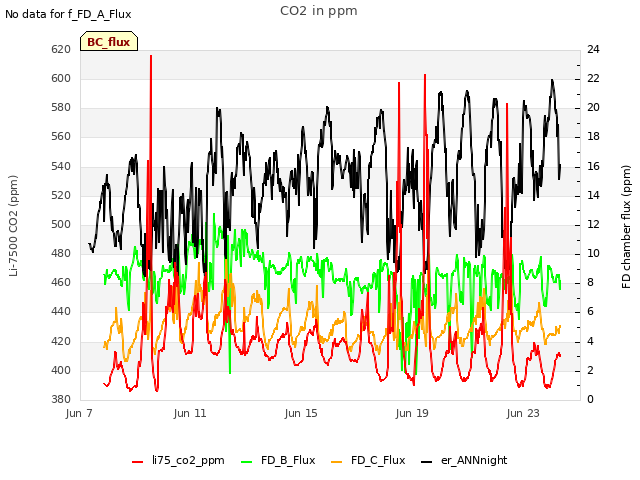
Task: Toggle the FD_C_Flux legend entry
Action: click(368, 460)
